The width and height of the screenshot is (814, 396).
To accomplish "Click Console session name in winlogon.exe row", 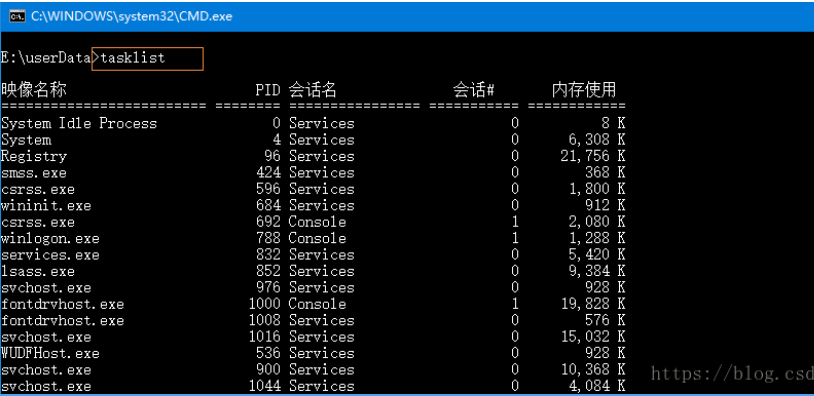I will tap(317, 239).
